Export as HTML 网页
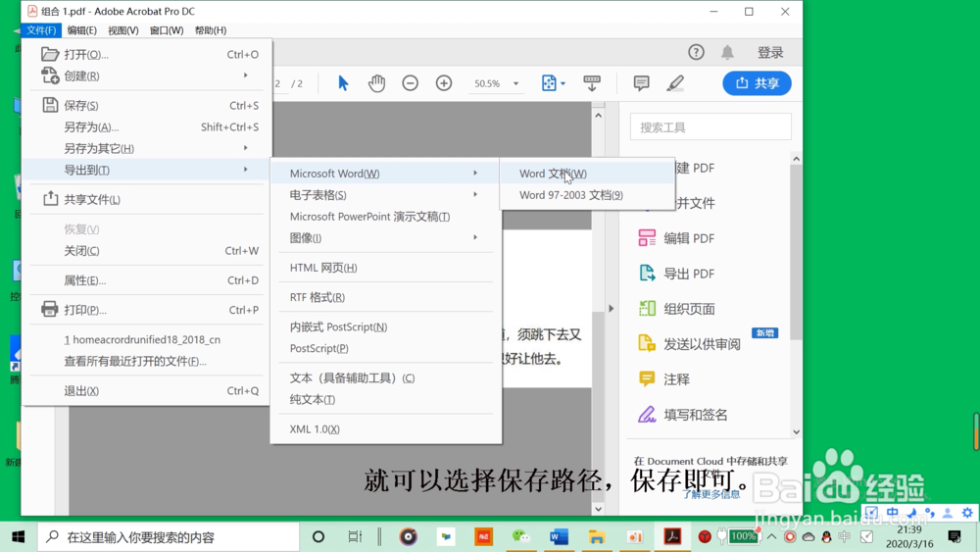 (385, 268)
